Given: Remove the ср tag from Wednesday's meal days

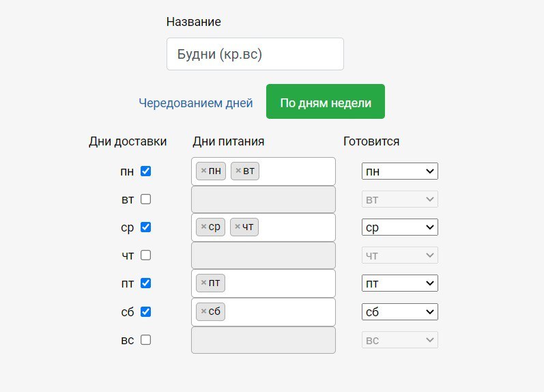Looking at the screenshot, I should [x=203, y=227].
